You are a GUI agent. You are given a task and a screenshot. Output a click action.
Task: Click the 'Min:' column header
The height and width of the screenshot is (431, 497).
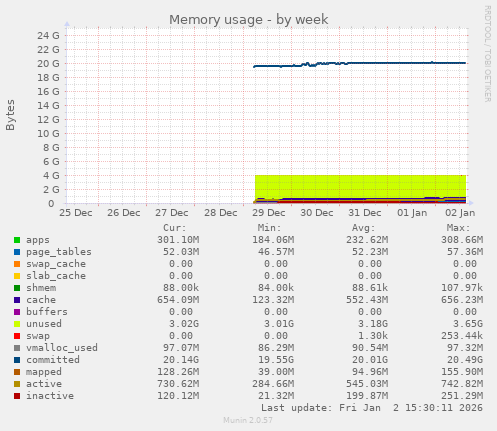[x=269, y=228]
